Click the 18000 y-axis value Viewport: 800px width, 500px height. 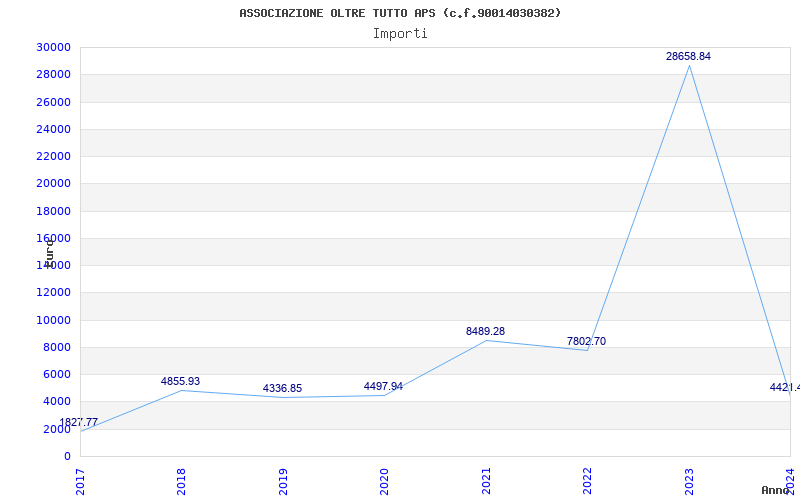(x=54, y=211)
